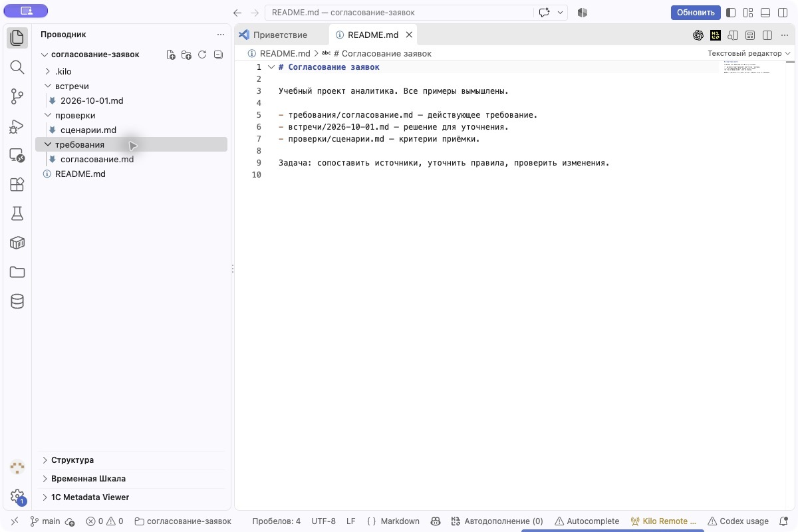The width and height of the screenshot is (798, 532).
Task: Open the Remote Explorer view icon
Action: click(17, 155)
